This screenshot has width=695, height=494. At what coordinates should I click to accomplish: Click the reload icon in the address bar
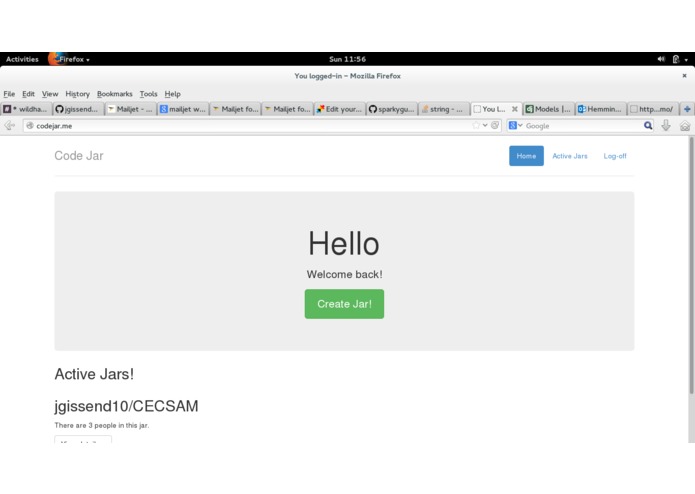(495, 125)
